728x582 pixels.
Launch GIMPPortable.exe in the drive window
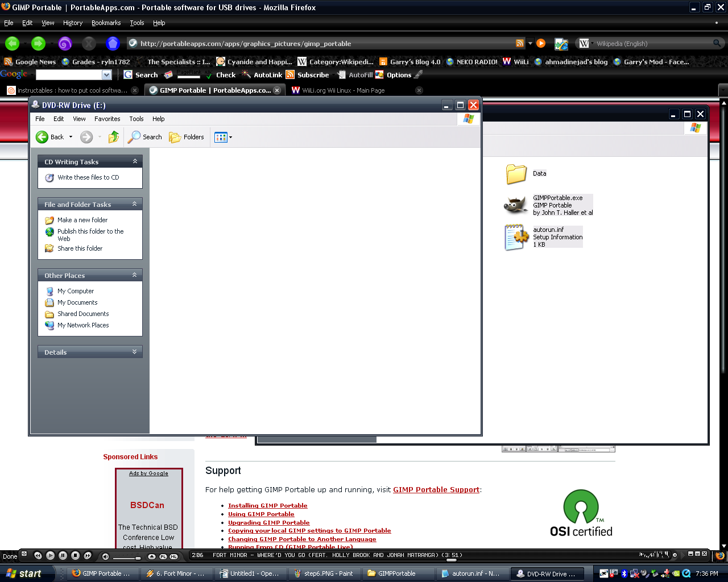[x=515, y=205]
